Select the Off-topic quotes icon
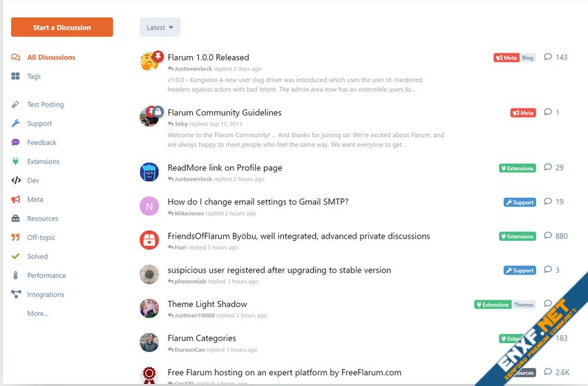 [x=15, y=237]
